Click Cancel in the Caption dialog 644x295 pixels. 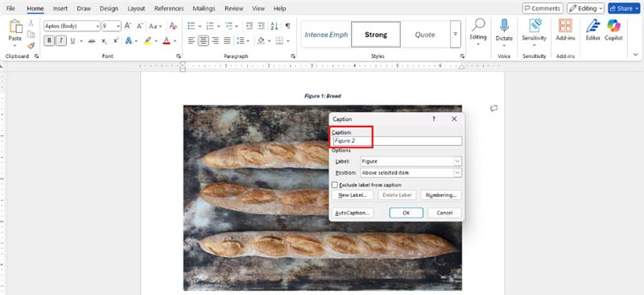[x=444, y=213]
